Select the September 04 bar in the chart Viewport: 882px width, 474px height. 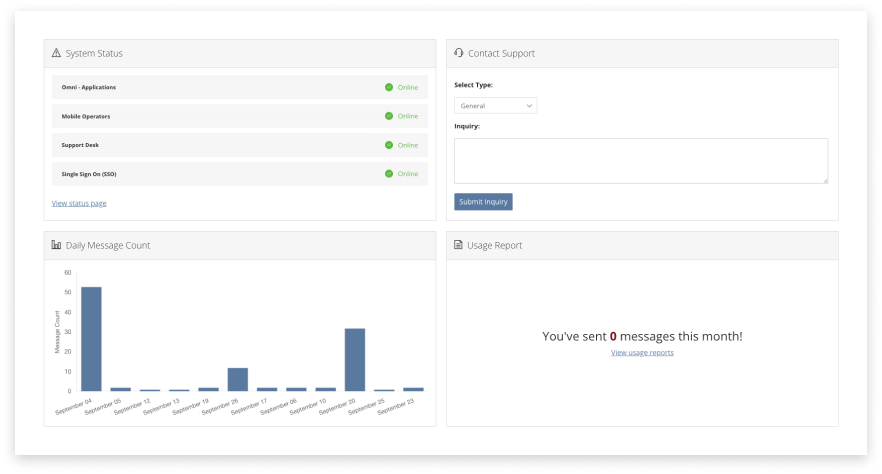pyautogui.click(x=91, y=338)
